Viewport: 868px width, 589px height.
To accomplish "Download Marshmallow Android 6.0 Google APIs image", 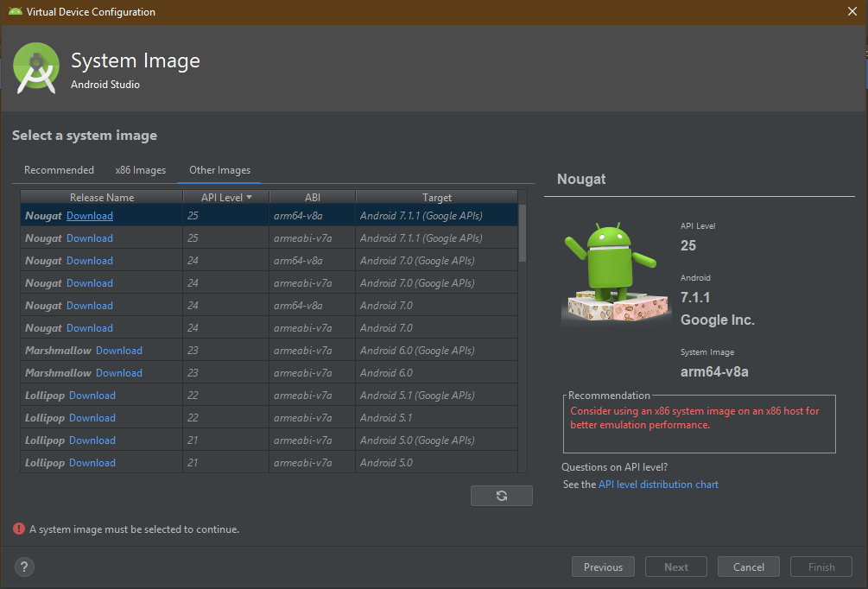I will pyautogui.click(x=119, y=351).
